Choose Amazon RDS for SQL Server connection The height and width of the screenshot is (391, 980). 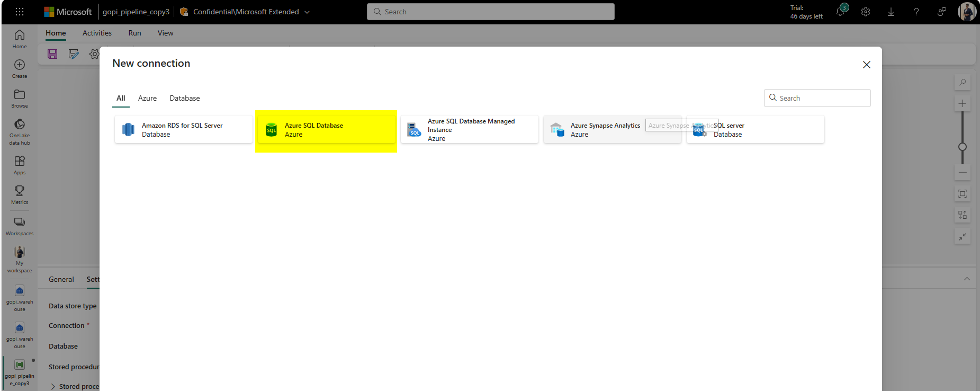[x=184, y=129]
